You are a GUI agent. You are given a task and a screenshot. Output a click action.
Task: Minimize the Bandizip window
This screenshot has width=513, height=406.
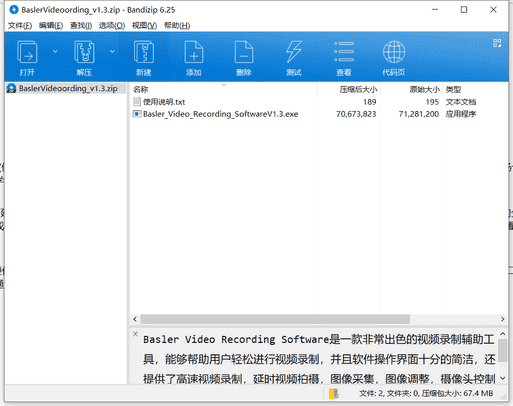pos(435,10)
